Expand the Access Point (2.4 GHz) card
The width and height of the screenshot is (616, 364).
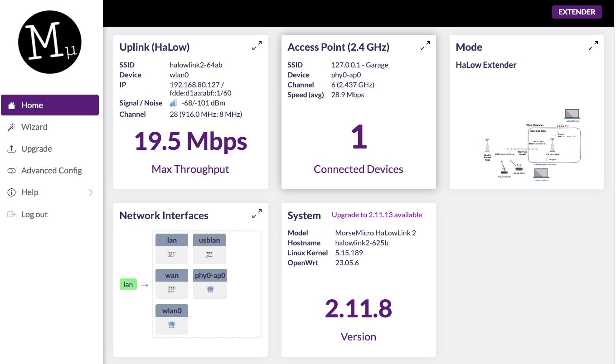click(425, 46)
